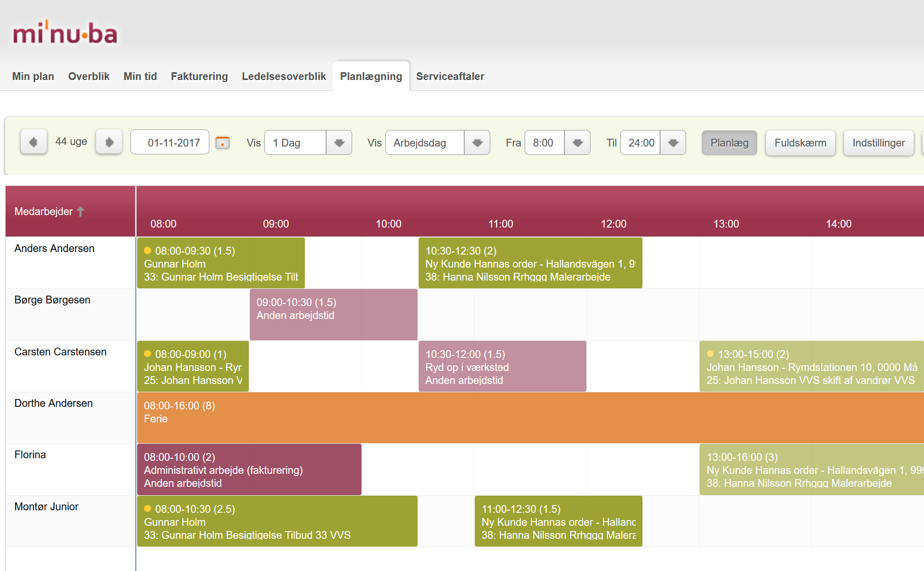
Task: Go to previous week arrow
Action: point(34,142)
